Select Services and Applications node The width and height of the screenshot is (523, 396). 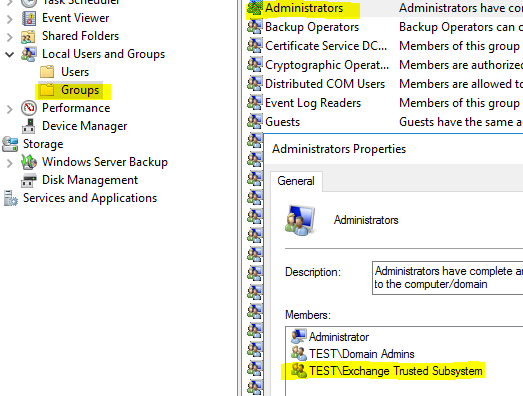tap(90, 198)
